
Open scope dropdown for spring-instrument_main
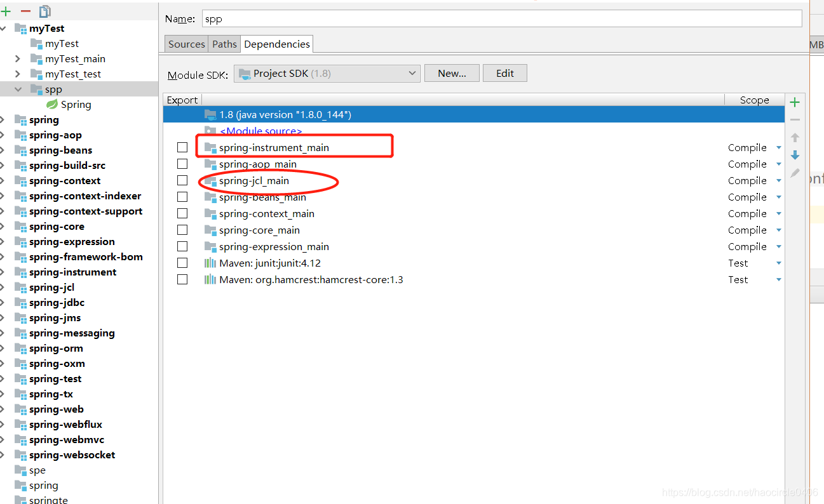click(779, 148)
